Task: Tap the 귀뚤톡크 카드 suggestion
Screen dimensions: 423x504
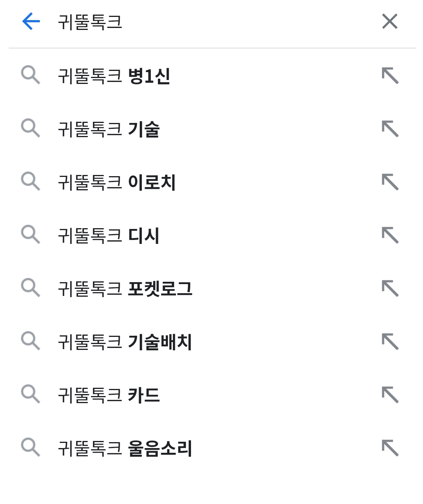Action: [x=109, y=395]
